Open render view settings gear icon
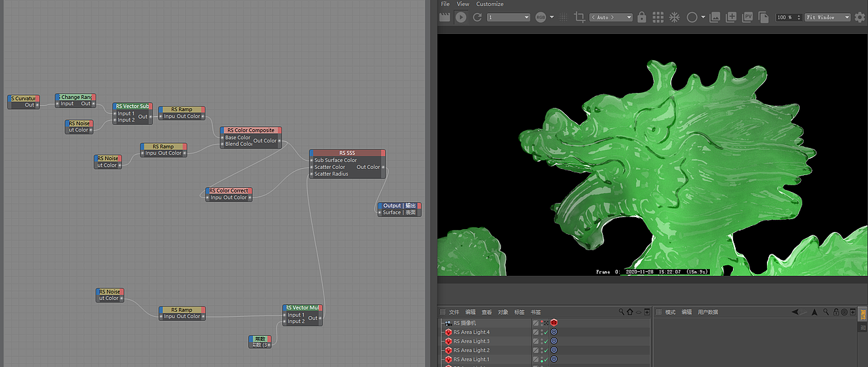 pyautogui.click(x=861, y=17)
